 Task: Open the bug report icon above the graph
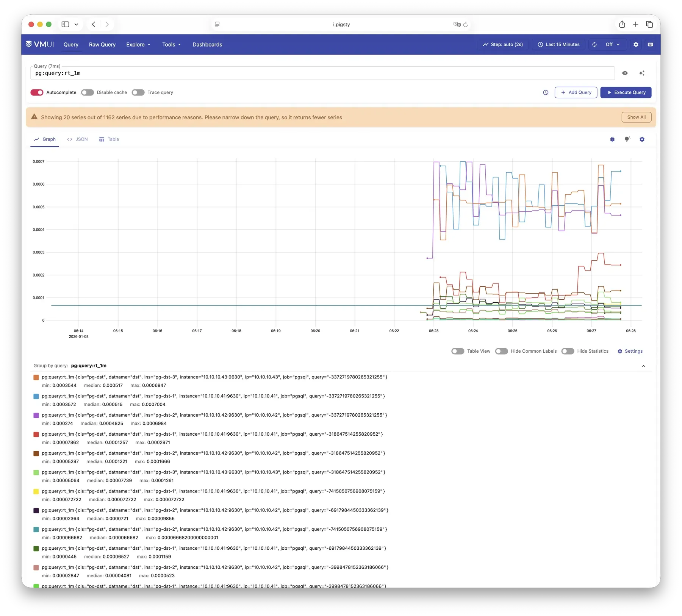[612, 139]
